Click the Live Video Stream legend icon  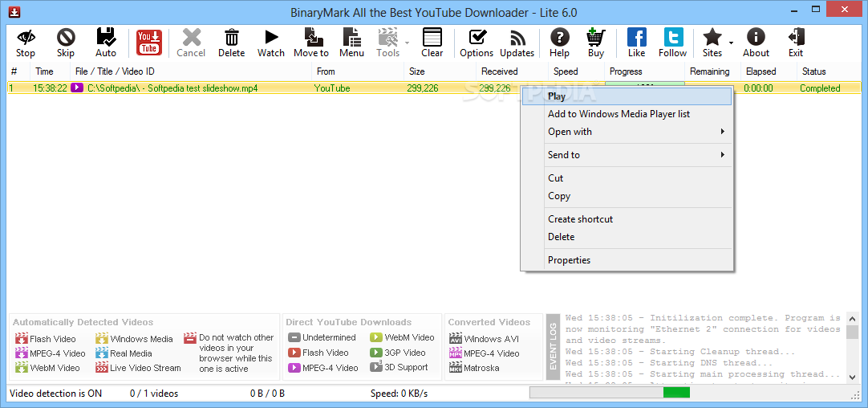coord(102,368)
